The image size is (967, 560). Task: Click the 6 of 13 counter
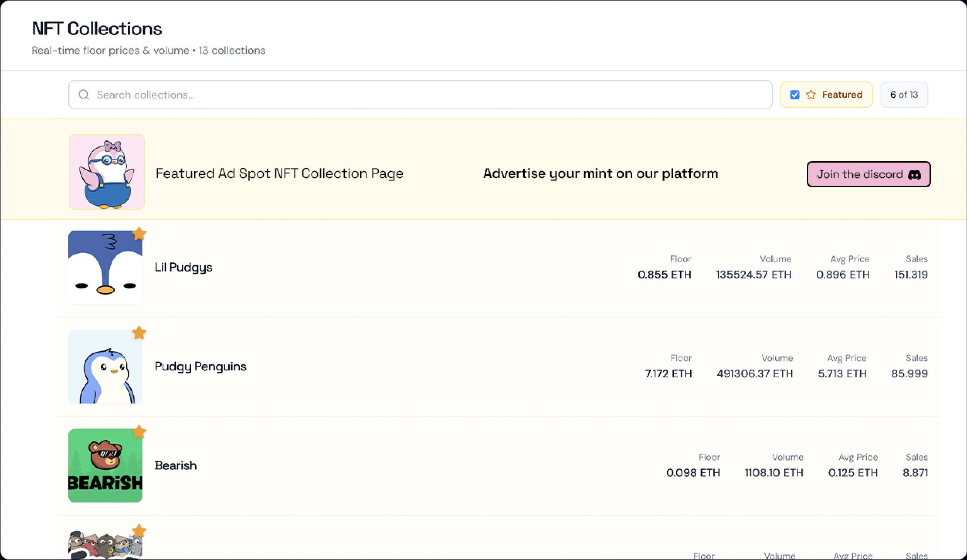(x=904, y=95)
